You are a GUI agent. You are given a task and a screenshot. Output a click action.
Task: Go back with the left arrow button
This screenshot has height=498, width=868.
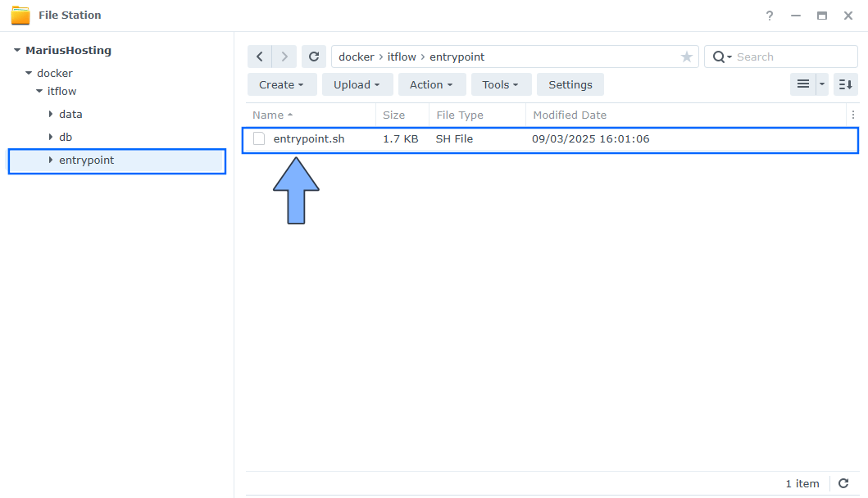coord(260,57)
